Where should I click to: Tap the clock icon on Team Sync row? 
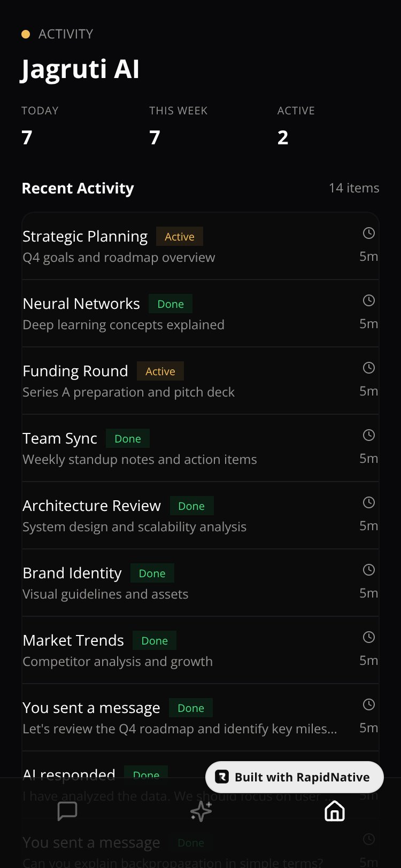point(369,435)
